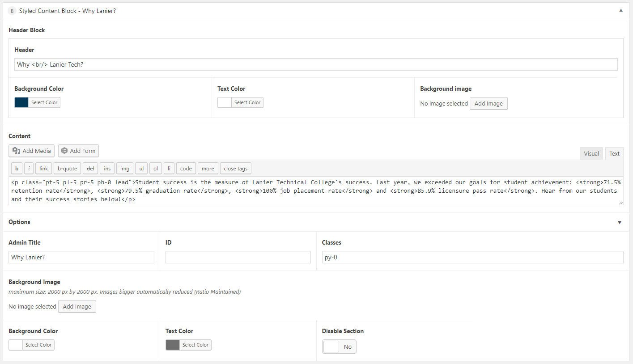This screenshot has width=633, height=364.
Task: Click the 'Header Block' label
Action: (27, 30)
